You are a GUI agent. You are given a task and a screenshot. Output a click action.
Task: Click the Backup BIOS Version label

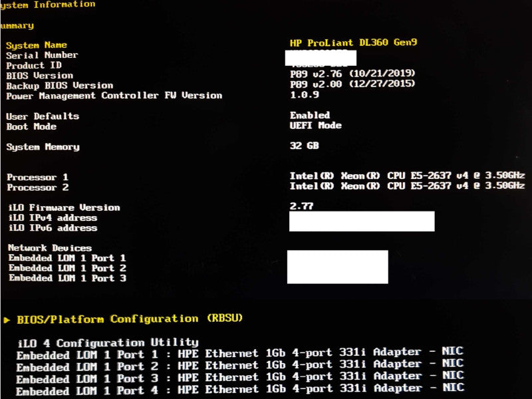point(59,86)
